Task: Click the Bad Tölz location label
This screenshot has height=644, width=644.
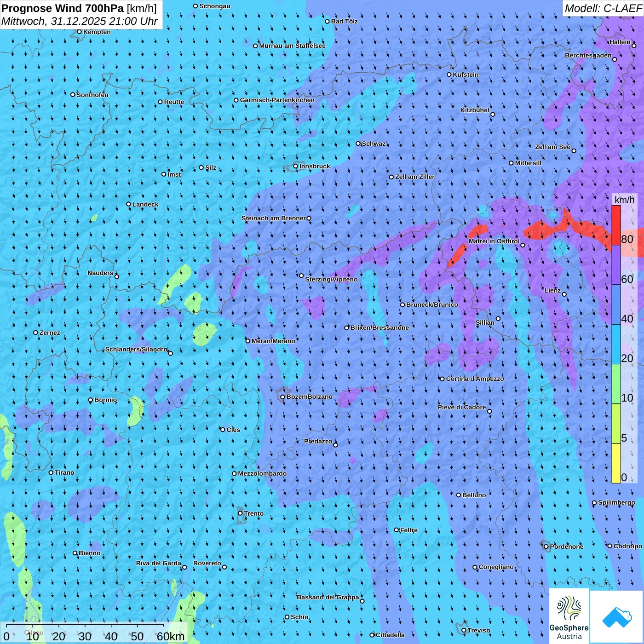Action: [x=344, y=21]
